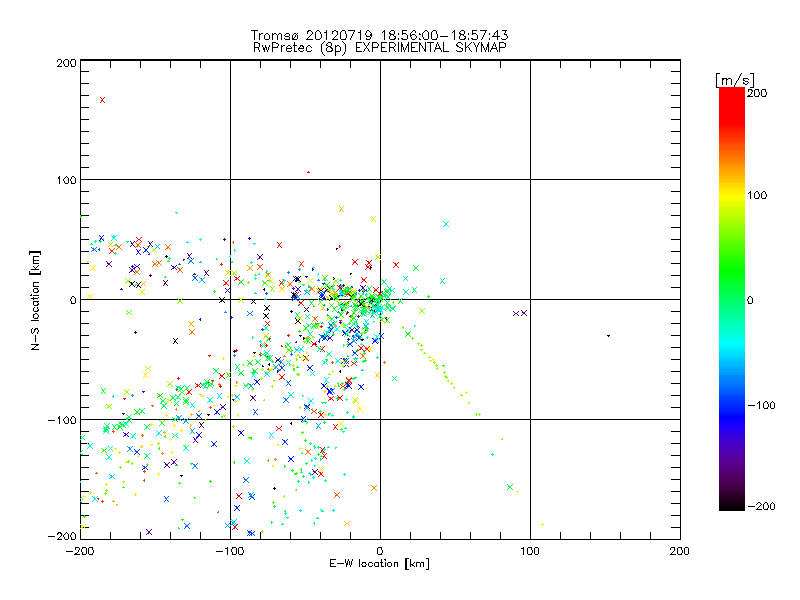Select the lone green X marker in lower-right quadrant
This screenshot has width=800, height=600.
[x=510, y=487]
